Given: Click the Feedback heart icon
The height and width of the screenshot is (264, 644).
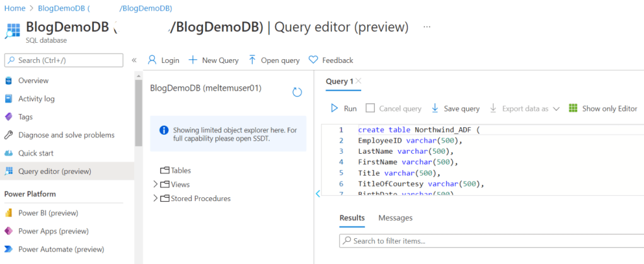Looking at the screenshot, I should (313, 60).
